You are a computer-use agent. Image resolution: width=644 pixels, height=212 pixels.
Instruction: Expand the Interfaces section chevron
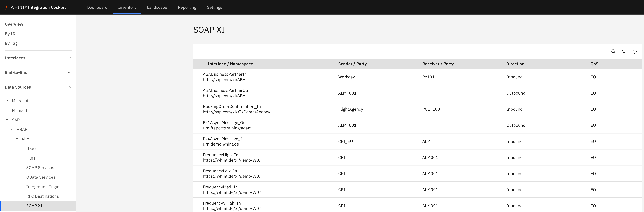(x=69, y=58)
